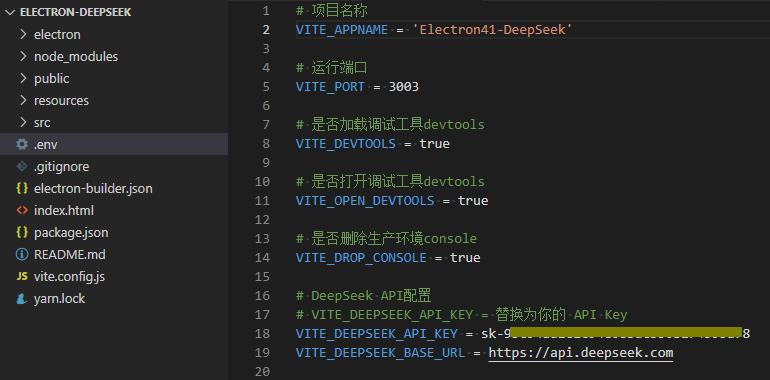Click the '# 项目名称' comment

pyautogui.click(x=332, y=10)
